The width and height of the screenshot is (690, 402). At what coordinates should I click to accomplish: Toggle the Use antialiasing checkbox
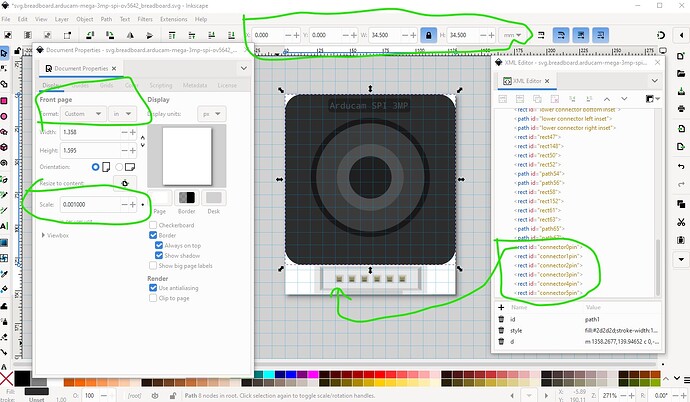click(153, 288)
